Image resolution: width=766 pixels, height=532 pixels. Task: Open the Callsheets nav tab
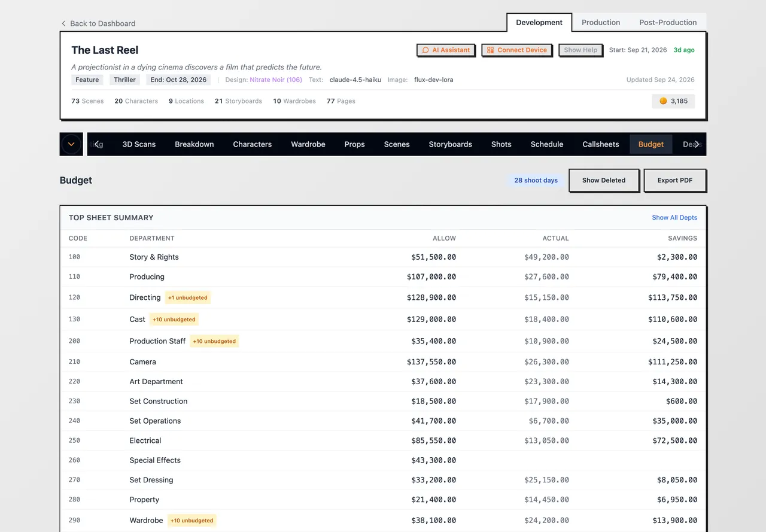tap(600, 144)
